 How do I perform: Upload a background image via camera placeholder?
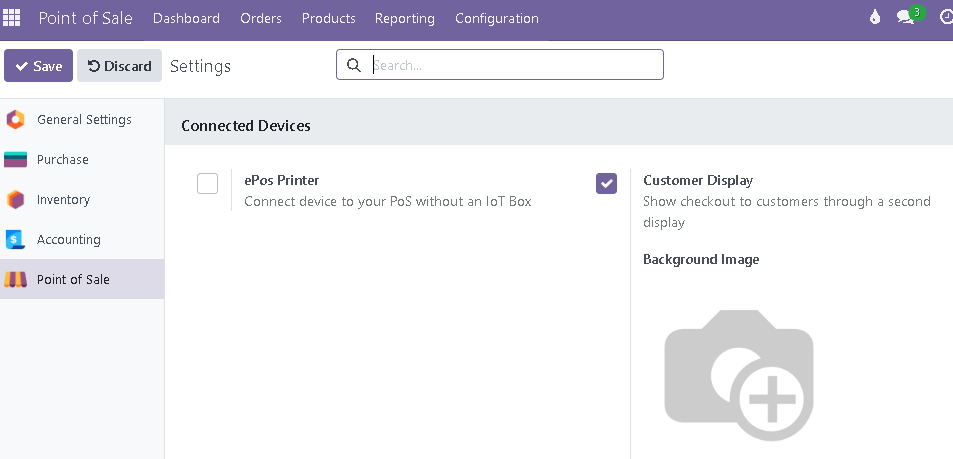738,374
